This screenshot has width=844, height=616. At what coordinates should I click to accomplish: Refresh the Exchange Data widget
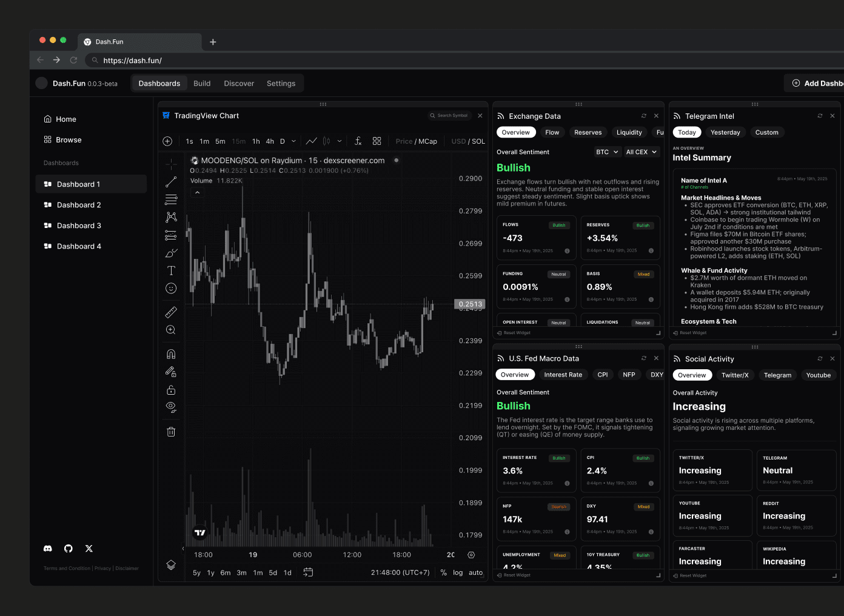(x=644, y=116)
